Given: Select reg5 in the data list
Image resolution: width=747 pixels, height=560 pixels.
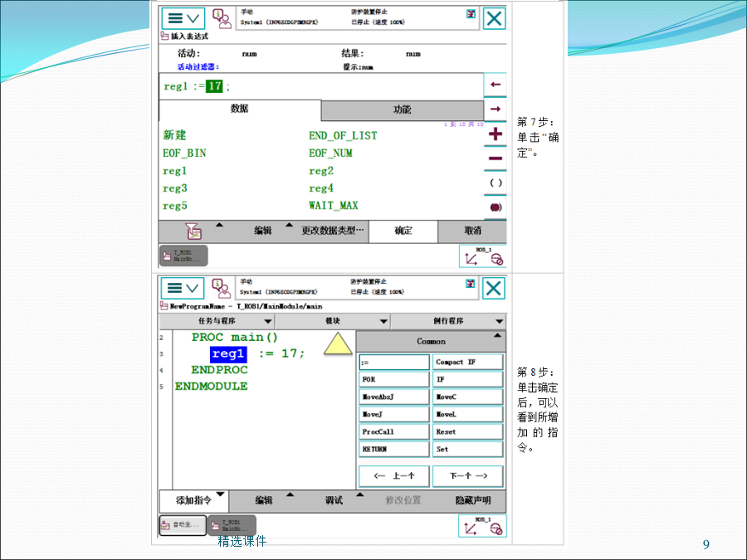Looking at the screenshot, I should point(175,207).
